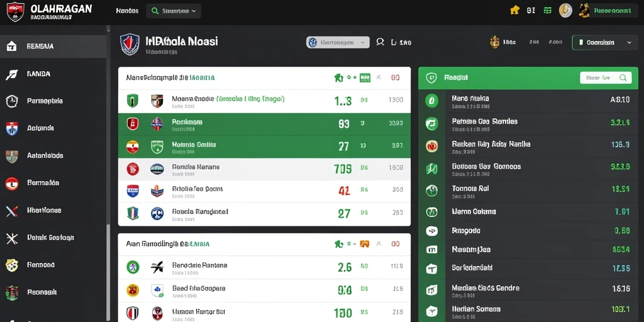Click the 2.6 odds value
The image size is (644, 322).
click(345, 267)
